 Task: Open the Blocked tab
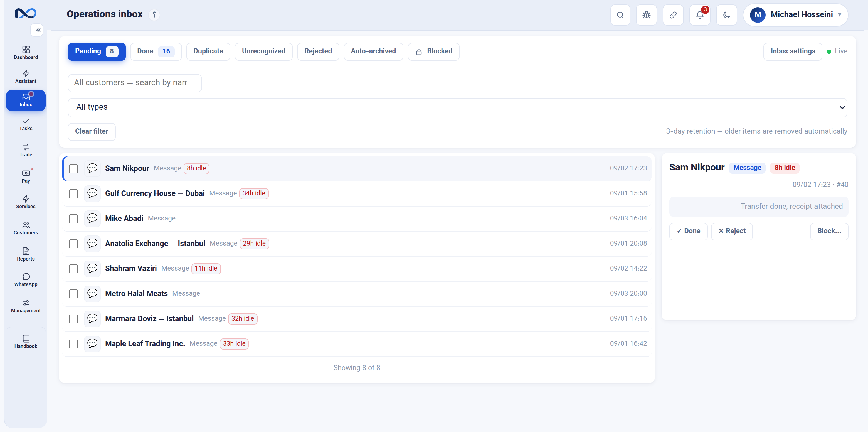pos(433,51)
